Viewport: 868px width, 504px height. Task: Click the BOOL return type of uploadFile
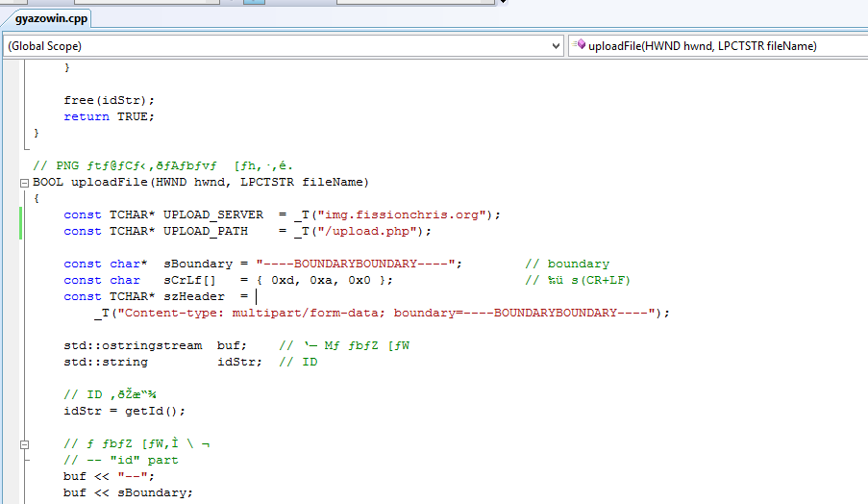[x=48, y=182]
